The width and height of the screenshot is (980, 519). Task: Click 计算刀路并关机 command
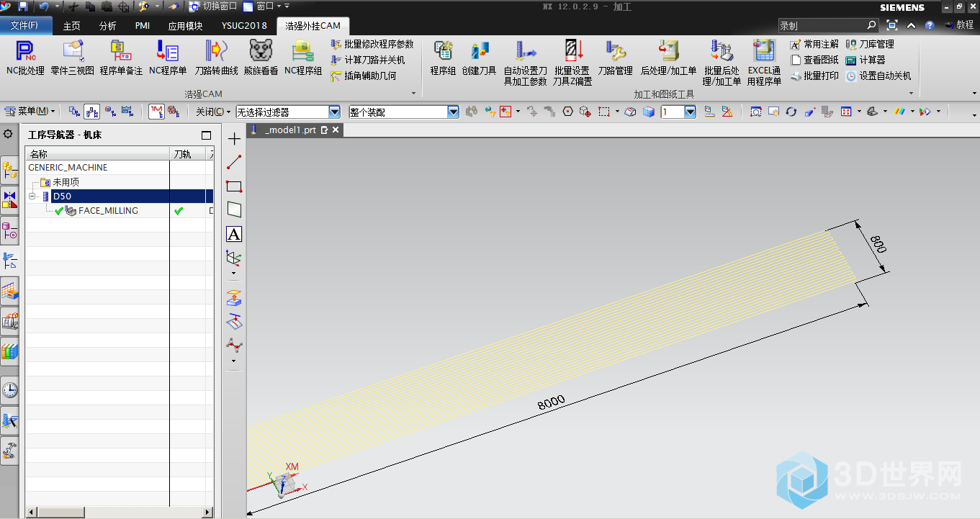point(368,60)
